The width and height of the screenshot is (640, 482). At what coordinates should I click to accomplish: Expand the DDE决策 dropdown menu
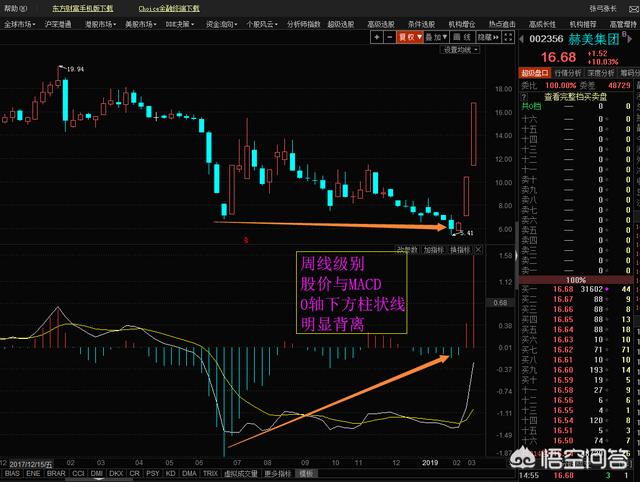(180, 24)
